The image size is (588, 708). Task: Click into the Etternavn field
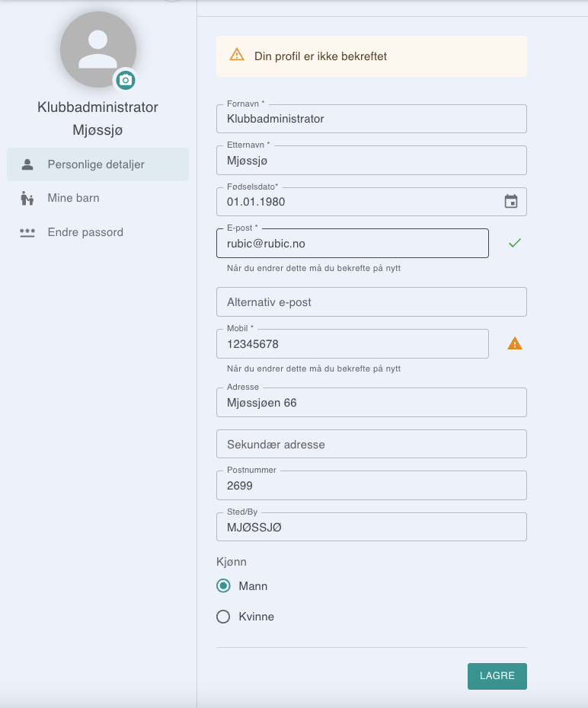coord(371,161)
